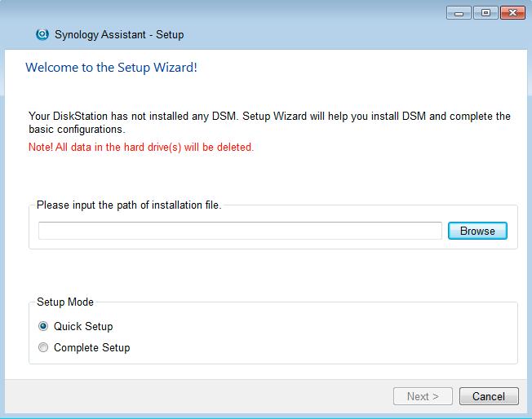The image size is (532, 419).
Task: Proceed with the Next button
Action: pyautogui.click(x=423, y=396)
